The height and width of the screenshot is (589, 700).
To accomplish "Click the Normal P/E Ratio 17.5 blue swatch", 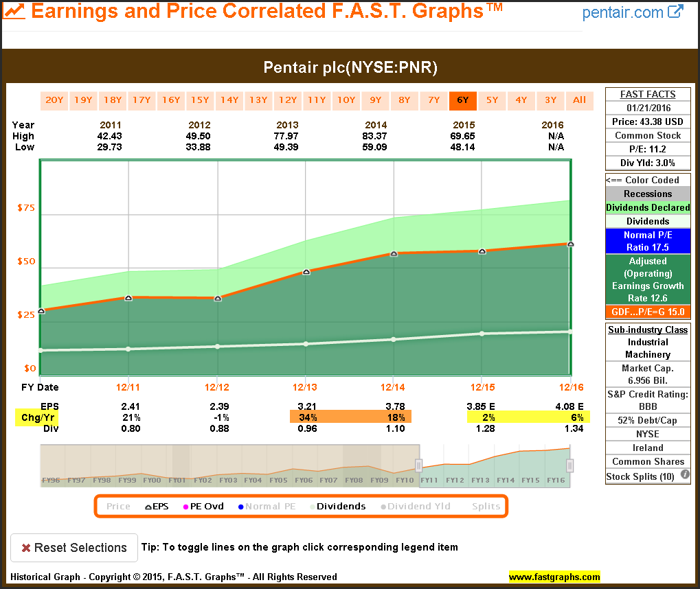I will tap(647, 241).
